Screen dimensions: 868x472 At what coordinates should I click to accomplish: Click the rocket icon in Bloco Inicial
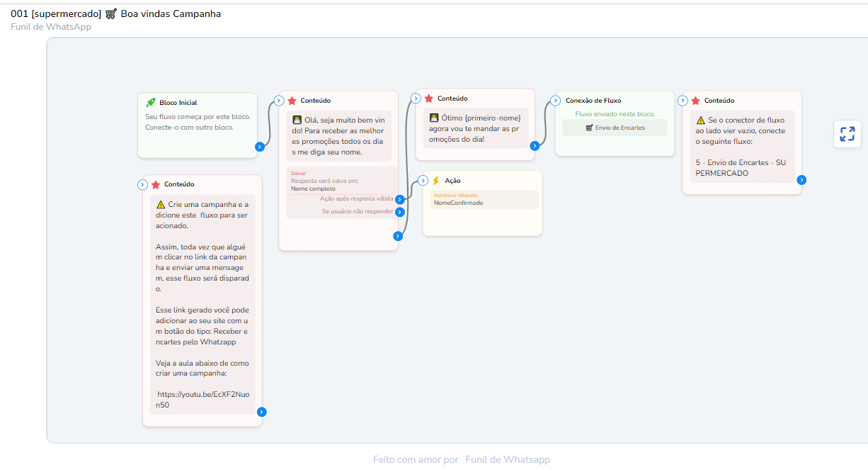point(151,103)
